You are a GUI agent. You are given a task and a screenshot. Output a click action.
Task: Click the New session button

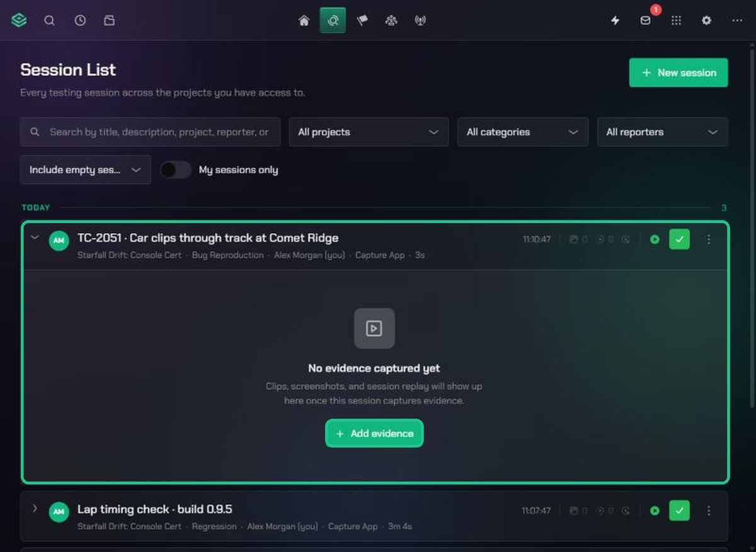679,73
